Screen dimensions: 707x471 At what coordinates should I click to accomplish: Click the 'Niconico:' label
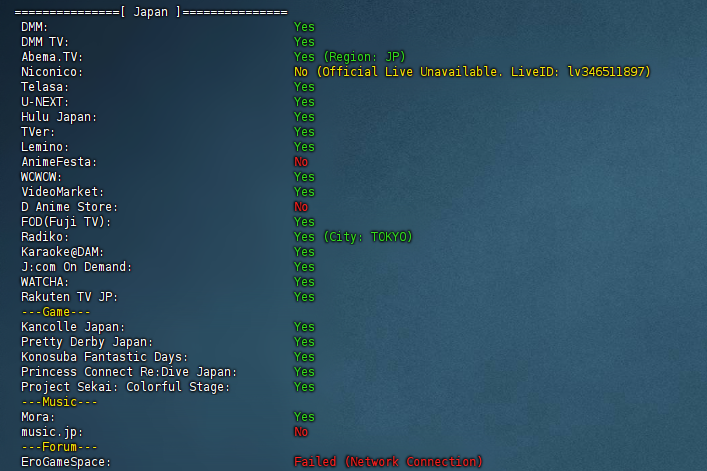point(52,72)
